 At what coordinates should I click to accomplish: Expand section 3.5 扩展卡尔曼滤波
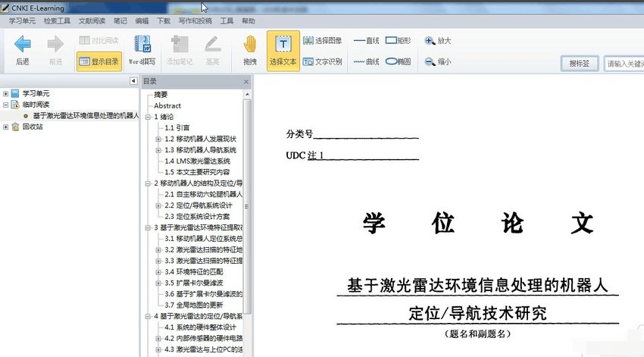pyautogui.click(x=158, y=283)
